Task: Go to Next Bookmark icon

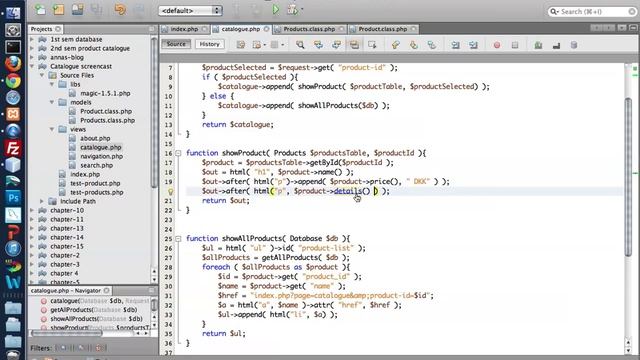Action: 413,45
